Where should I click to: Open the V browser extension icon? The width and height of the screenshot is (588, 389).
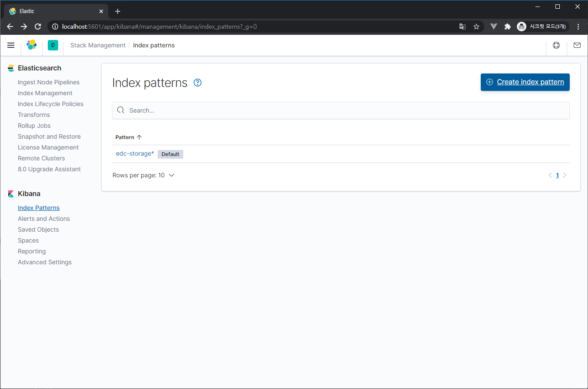tap(494, 27)
